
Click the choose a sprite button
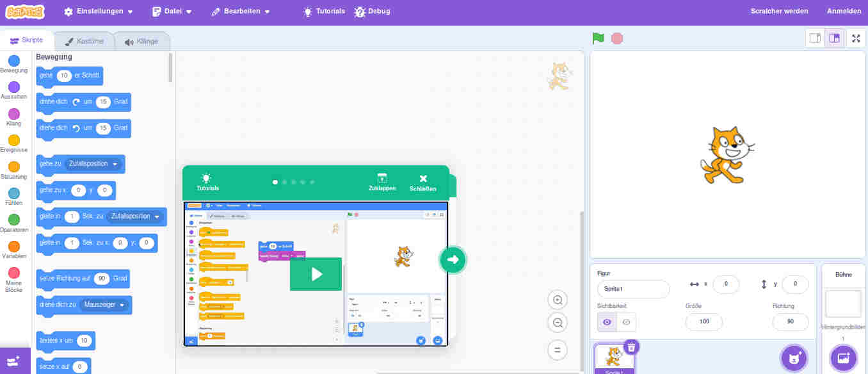(794, 358)
